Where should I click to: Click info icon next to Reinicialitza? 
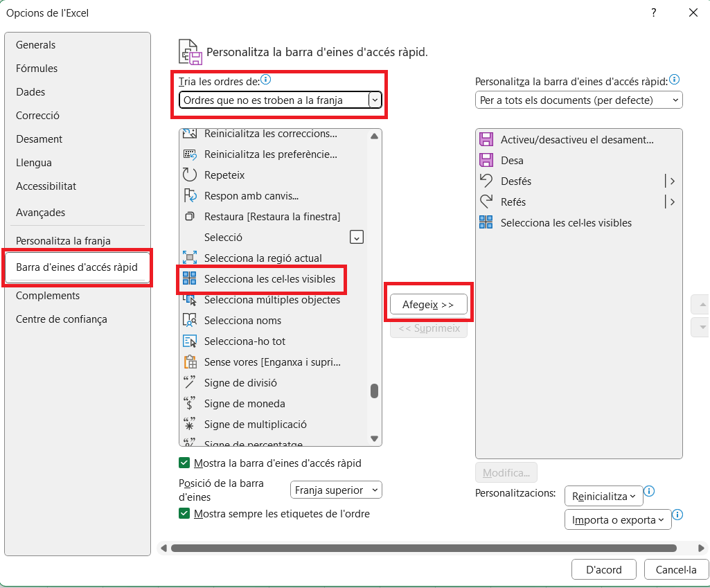coord(649,491)
